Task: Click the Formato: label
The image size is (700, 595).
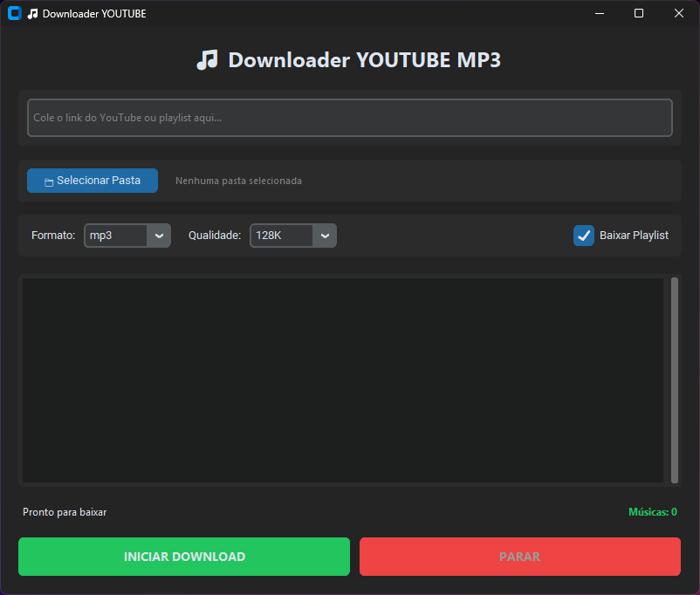Action: tap(53, 236)
